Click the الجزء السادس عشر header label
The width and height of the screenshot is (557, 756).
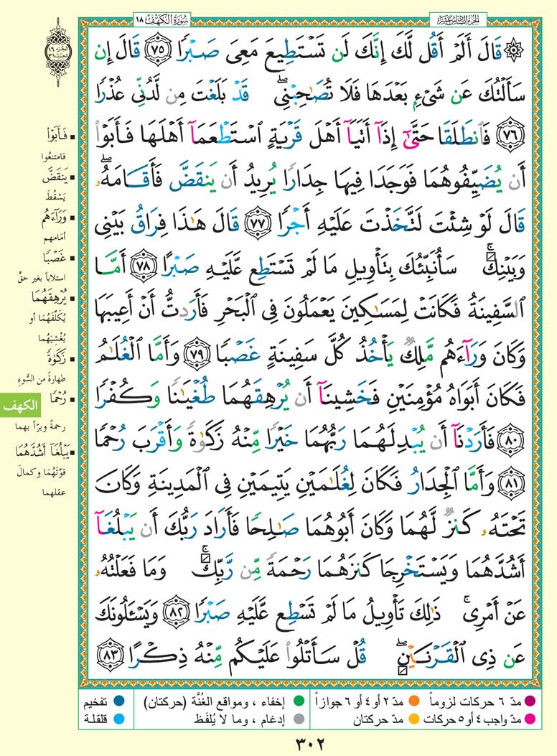(x=458, y=15)
